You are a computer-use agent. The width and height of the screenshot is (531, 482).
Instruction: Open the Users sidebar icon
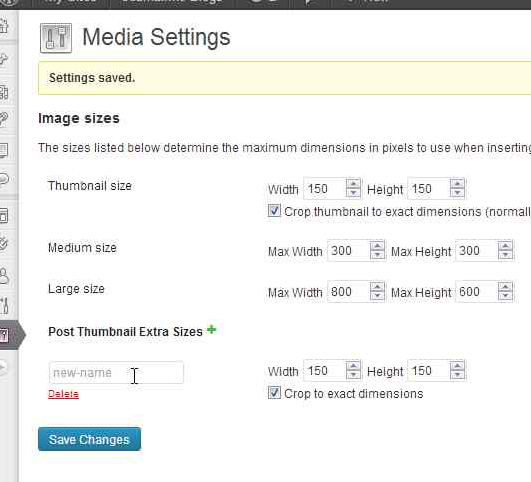[x=4, y=276]
